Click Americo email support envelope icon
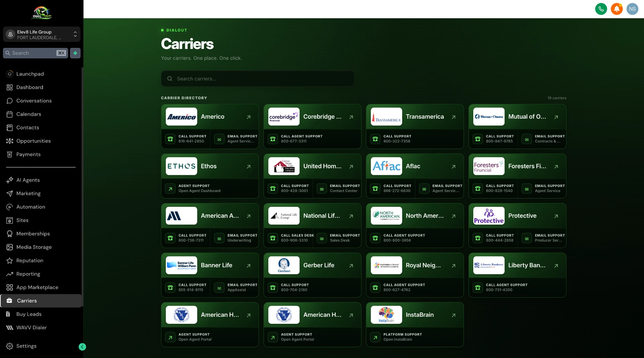Image resolution: width=644 pixels, height=358 pixels. tap(219, 139)
